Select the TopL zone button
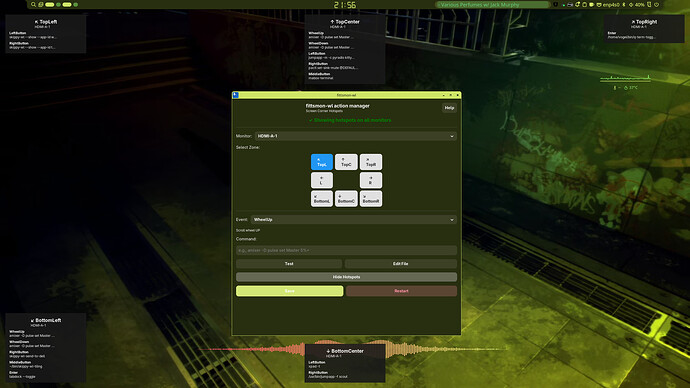The height and width of the screenshot is (388, 690). tap(322, 162)
